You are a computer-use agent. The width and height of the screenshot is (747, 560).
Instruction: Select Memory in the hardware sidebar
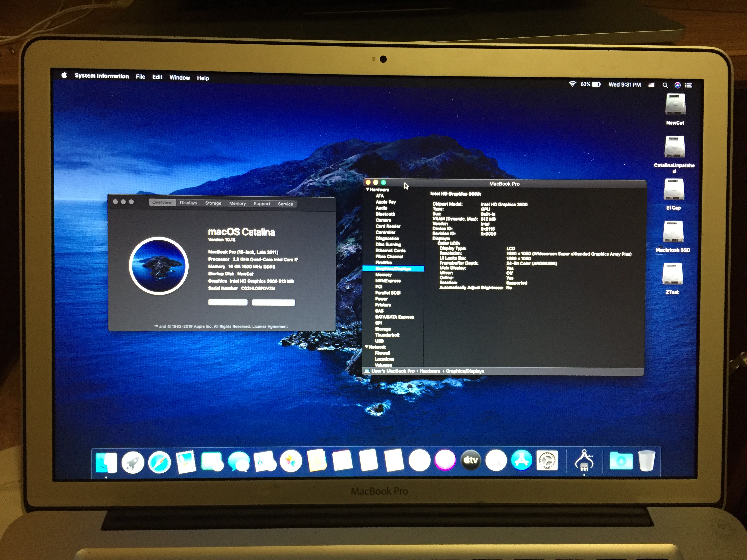[x=383, y=275]
